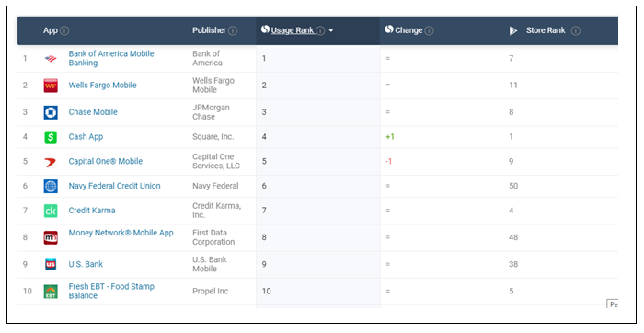Click the Chase Mobile app icon
The width and height of the screenshot is (644, 333).
(51, 112)
